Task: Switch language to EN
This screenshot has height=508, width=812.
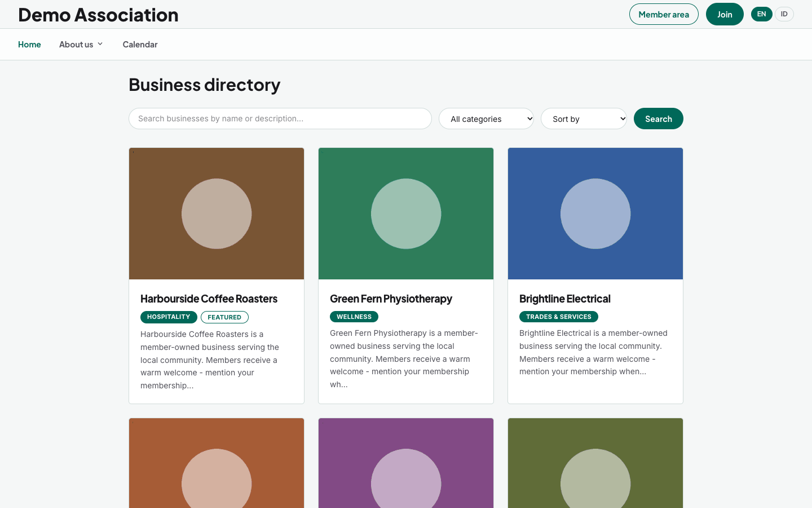Action: point(761,14)
